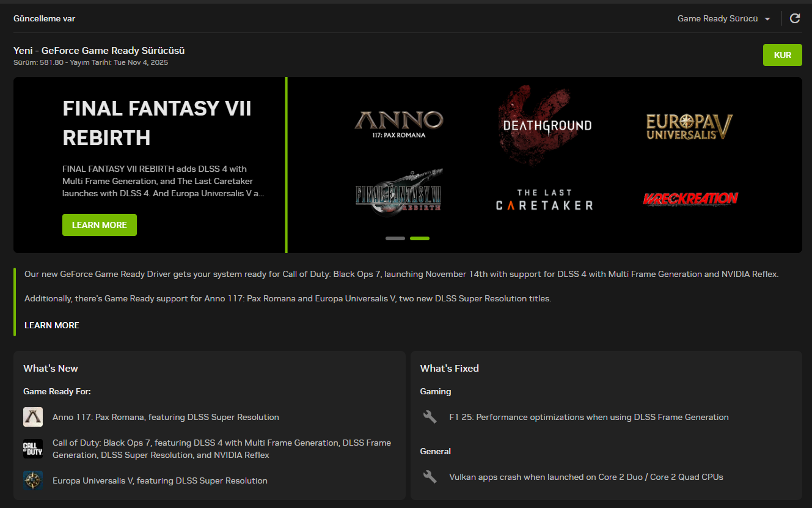Click wrench icon beside Vulkan apps fix
This screenshot has height=508, width=812.
pyautogui.click(x=430, y=477)
